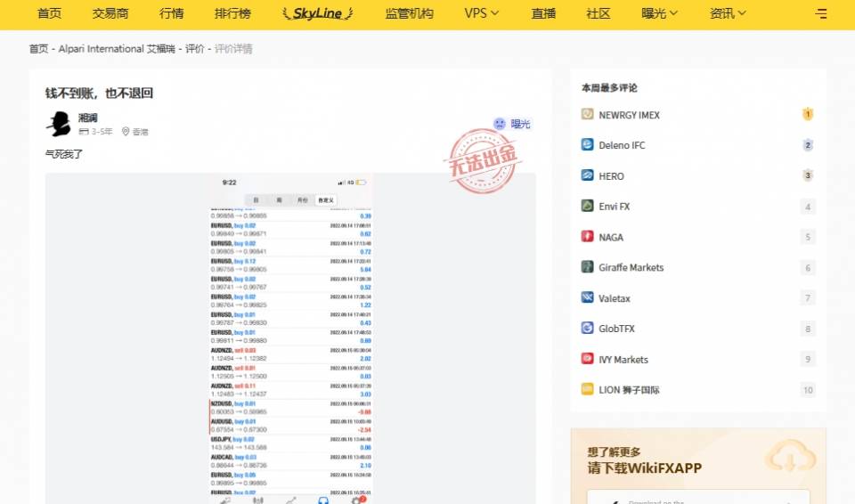
Task: Expand the 曝光 dropdown menu
Action: [x=659, y=13]
